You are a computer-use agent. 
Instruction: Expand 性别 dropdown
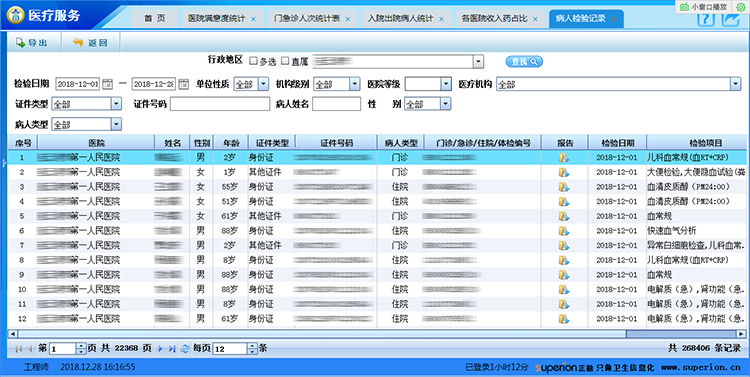click(x=445, y=104)
